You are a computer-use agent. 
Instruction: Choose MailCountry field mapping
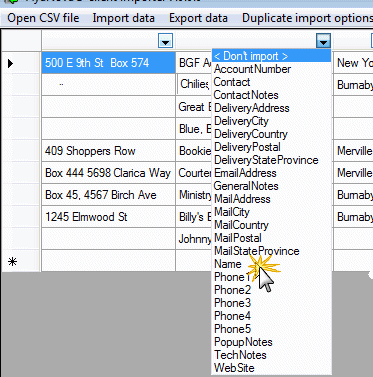tap(271, 225)
